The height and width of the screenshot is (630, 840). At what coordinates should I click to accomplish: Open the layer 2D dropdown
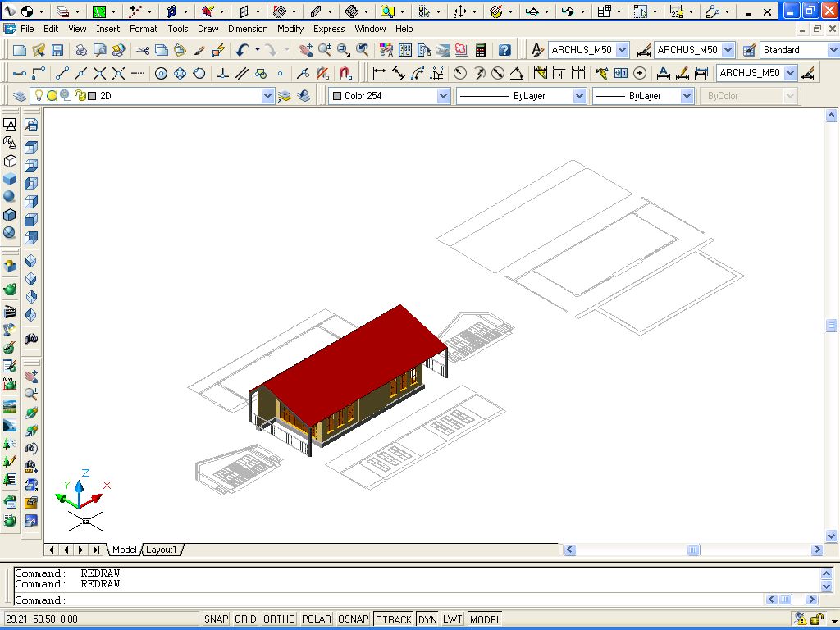tap(267, 96)
